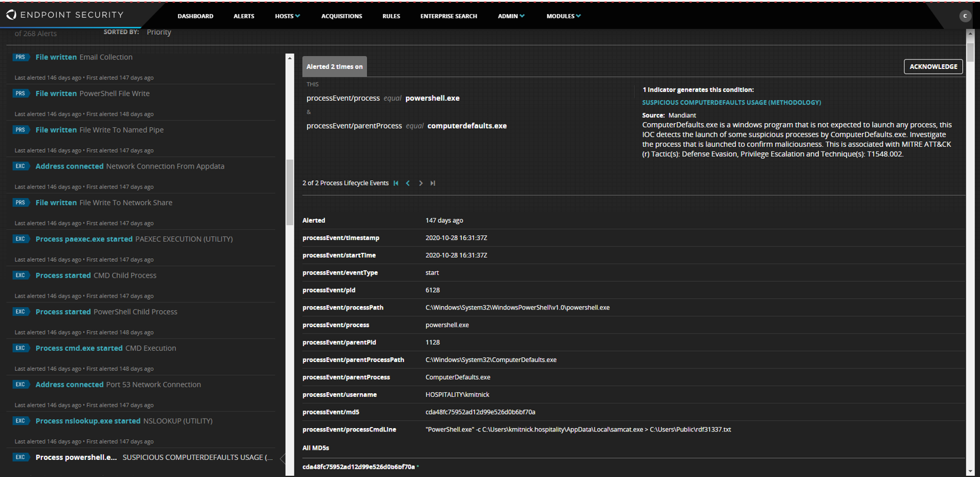Go to next Process Lifecycle Event
Screen dimensions: 980x477
click(x=421, y=183)
